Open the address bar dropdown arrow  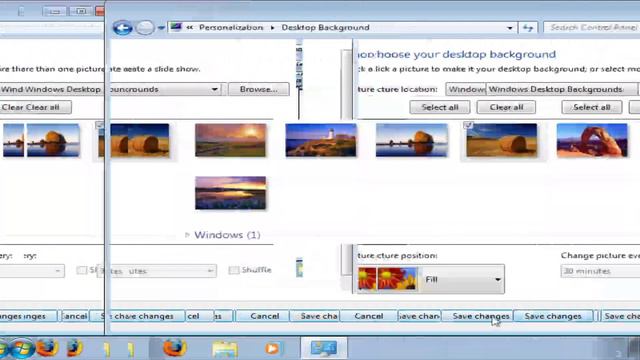coord(509,28)
